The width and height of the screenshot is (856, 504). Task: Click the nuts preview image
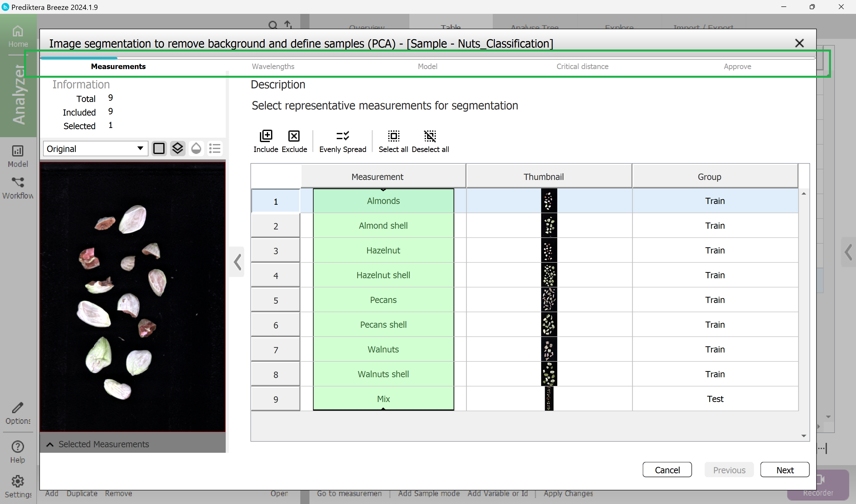[x=133, y=297]
